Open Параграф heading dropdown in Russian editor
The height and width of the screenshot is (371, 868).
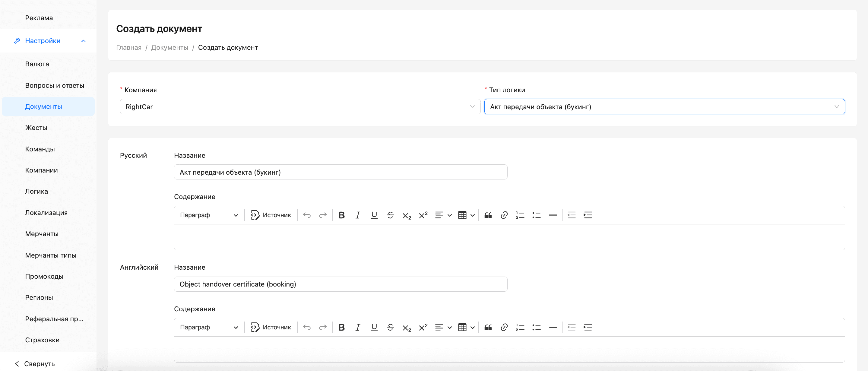point(209,215)
